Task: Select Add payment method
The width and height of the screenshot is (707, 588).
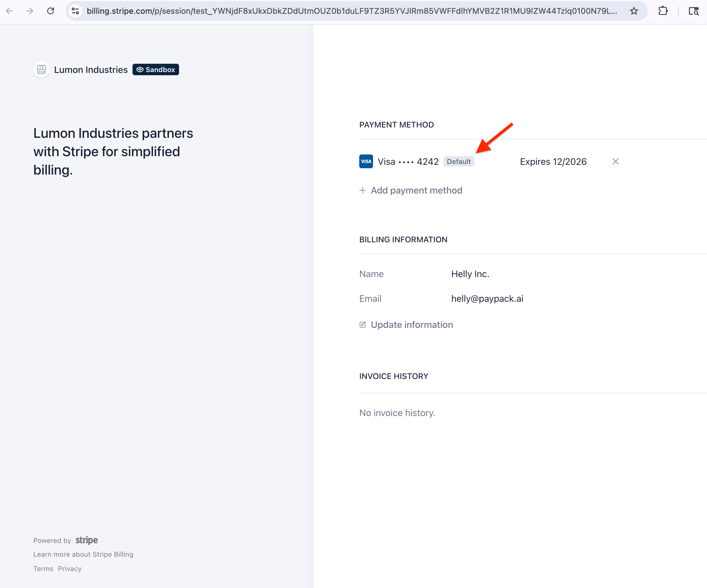Action: pyautogui.click(x=416, y=190)
